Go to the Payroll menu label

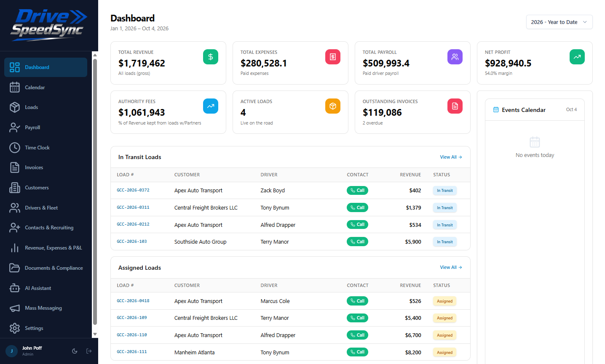point(32,128)
